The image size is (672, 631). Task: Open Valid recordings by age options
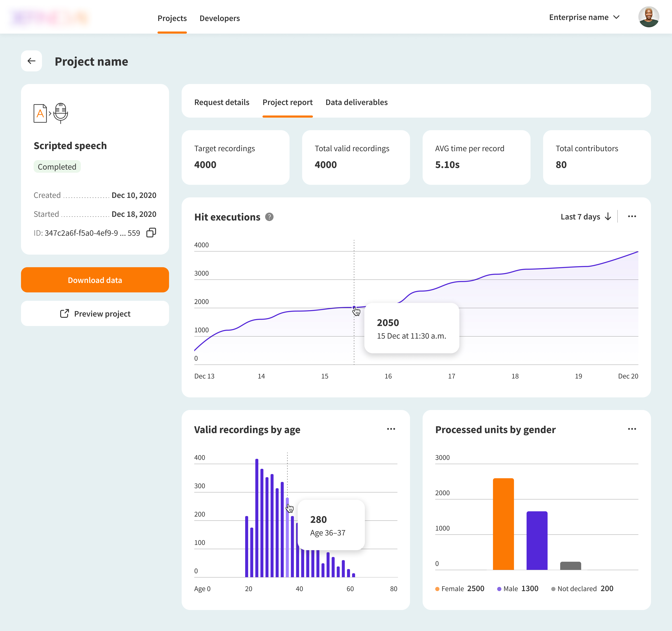point(391,429)
